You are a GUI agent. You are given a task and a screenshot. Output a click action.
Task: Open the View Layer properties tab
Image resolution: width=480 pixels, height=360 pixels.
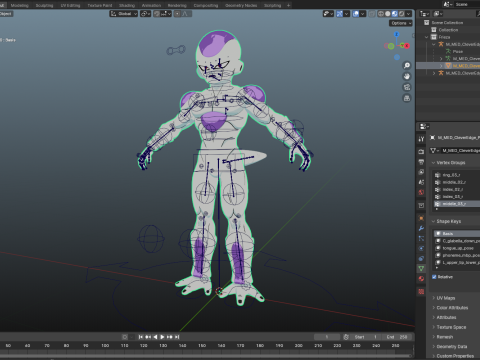point(421,172)
